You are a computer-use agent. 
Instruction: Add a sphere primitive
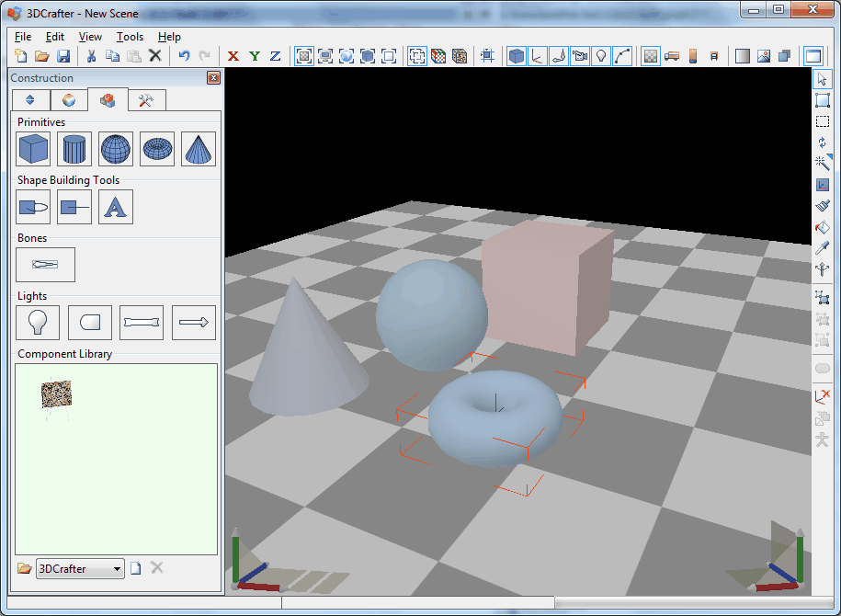click(x=116, y=149)
